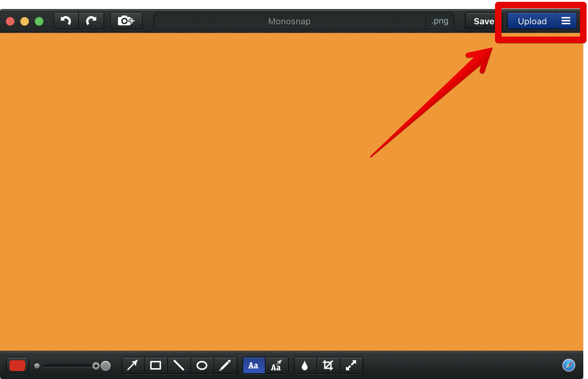
Task: Select the Arrow drawing tool
Action: (133, 365)
